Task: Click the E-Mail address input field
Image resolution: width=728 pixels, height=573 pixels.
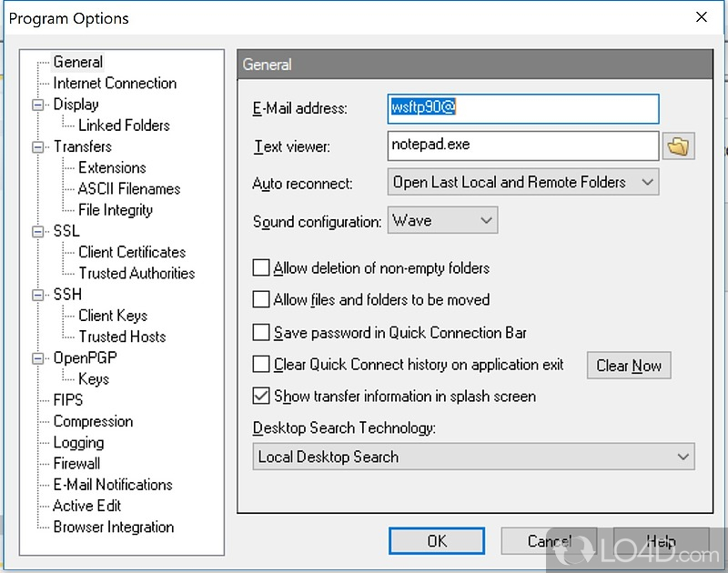Action: coord(522,108)
